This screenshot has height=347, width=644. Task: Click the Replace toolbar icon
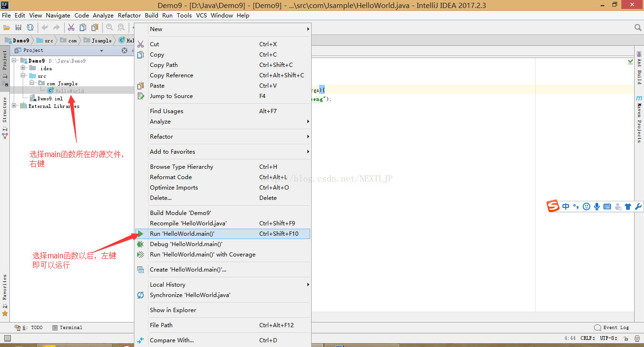click(x=121, y=28)
